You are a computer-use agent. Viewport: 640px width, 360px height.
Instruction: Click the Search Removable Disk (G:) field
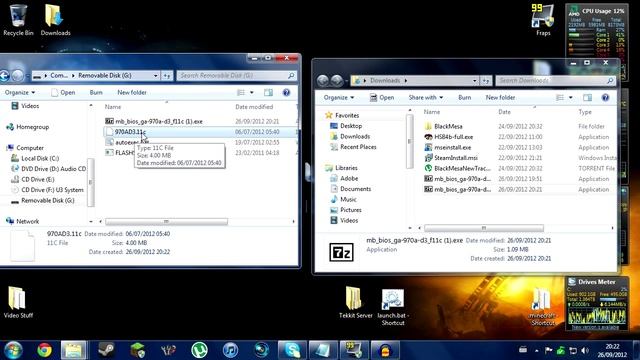pos(236,76)
